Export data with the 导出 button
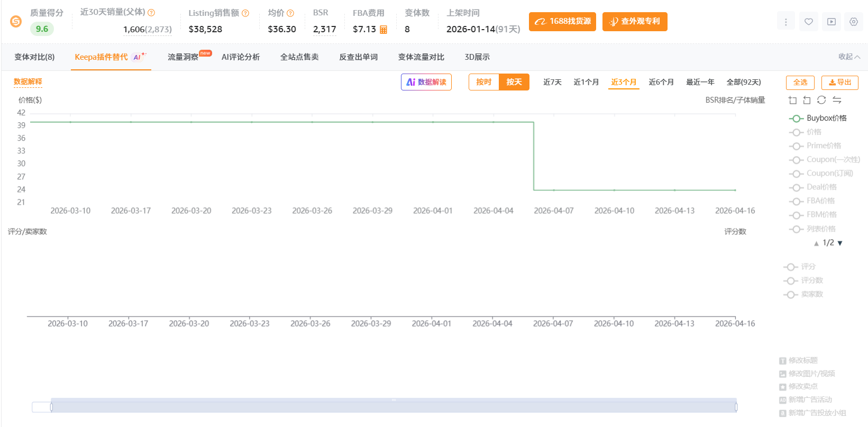 (x=839, y=83)
